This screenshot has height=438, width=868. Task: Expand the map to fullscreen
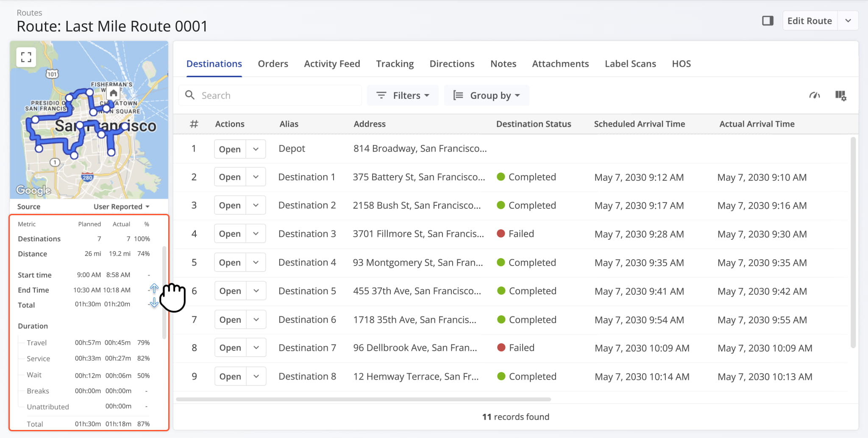[x=26, y=57]
